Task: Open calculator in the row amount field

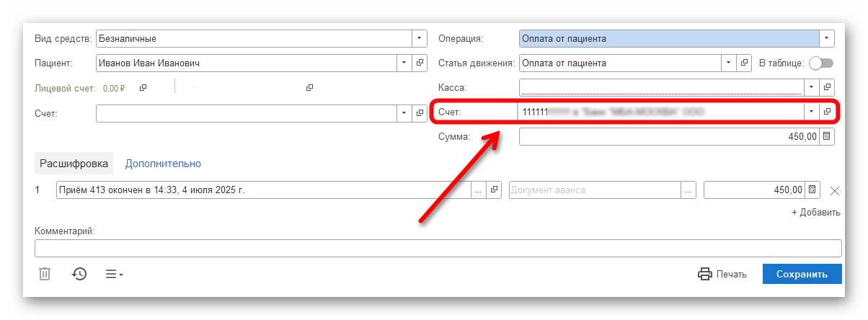Action: [x=812, y=190]
